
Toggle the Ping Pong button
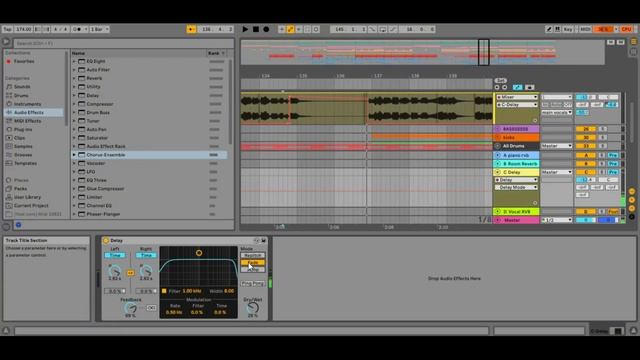[x=253, y=283]
